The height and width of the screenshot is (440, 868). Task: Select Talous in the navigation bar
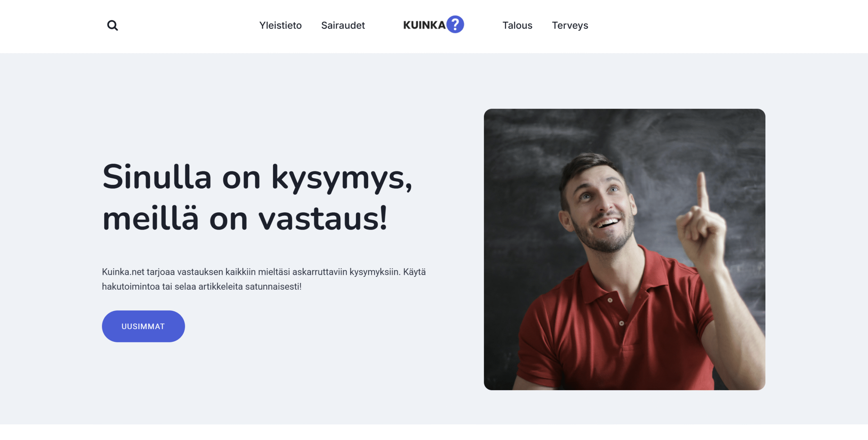click(x=517, y=25)
